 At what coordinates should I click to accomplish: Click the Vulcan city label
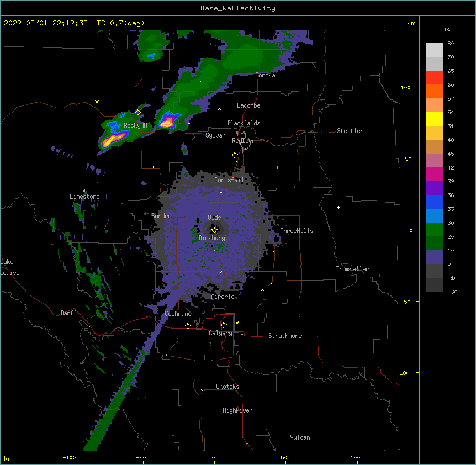point(300,437)
